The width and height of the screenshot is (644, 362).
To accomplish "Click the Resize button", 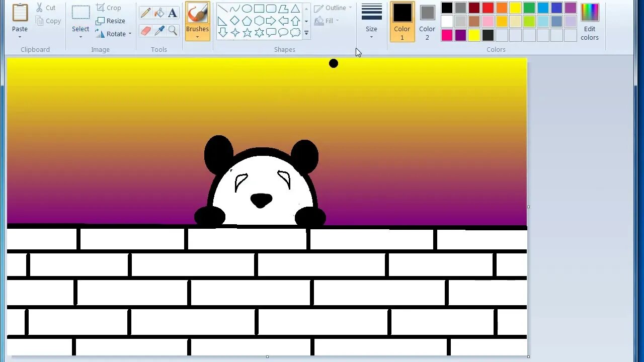I will point(111,21).
